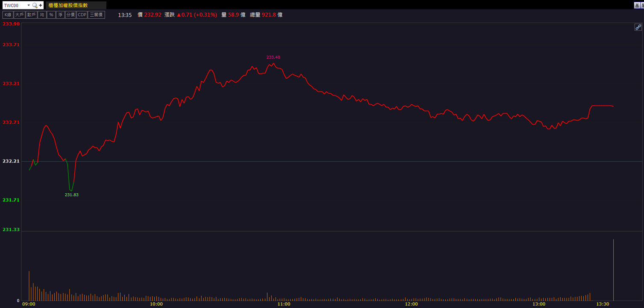Open the 分價 price distribution view
The image size is (644, 308).
click(x=71, y=15)
